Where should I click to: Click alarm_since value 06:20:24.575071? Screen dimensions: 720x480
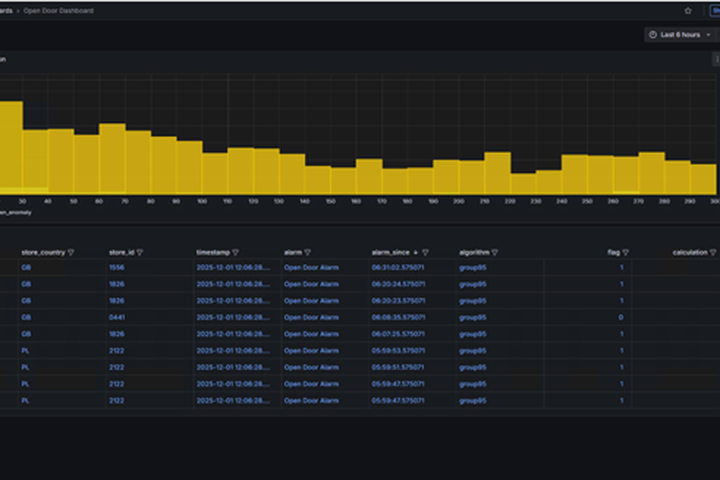tap(398, 284)
